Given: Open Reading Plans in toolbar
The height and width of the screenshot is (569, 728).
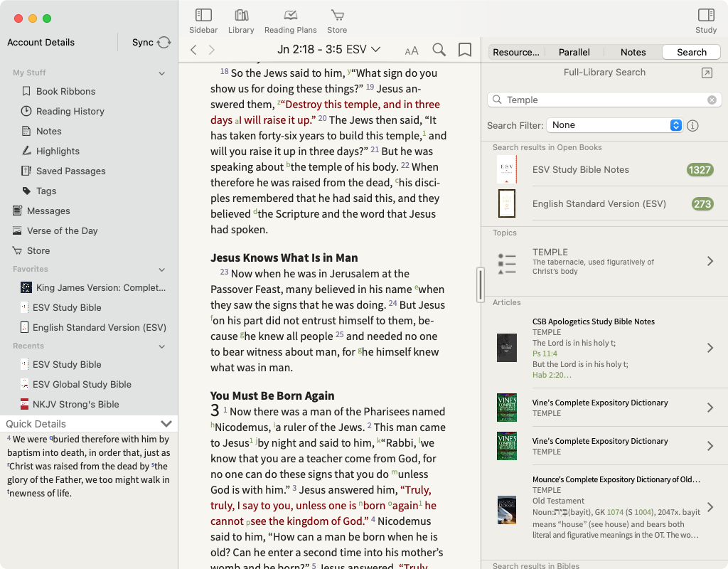Looking at the screenshot, I should point(290,16).
